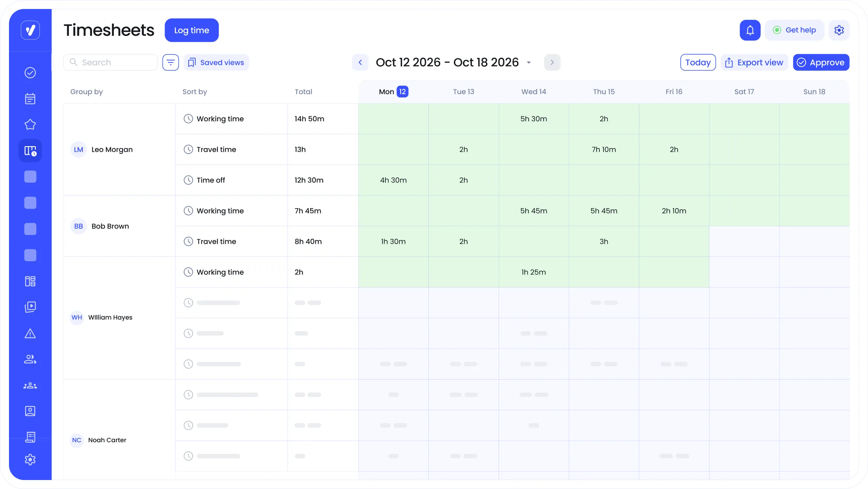
Task: Expand the date range dropdown arrow
Action: click(x=529, y=62)
